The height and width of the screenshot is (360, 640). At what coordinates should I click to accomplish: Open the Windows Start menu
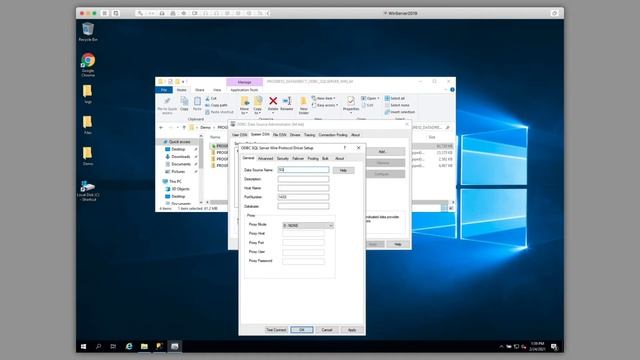[83, 346]
